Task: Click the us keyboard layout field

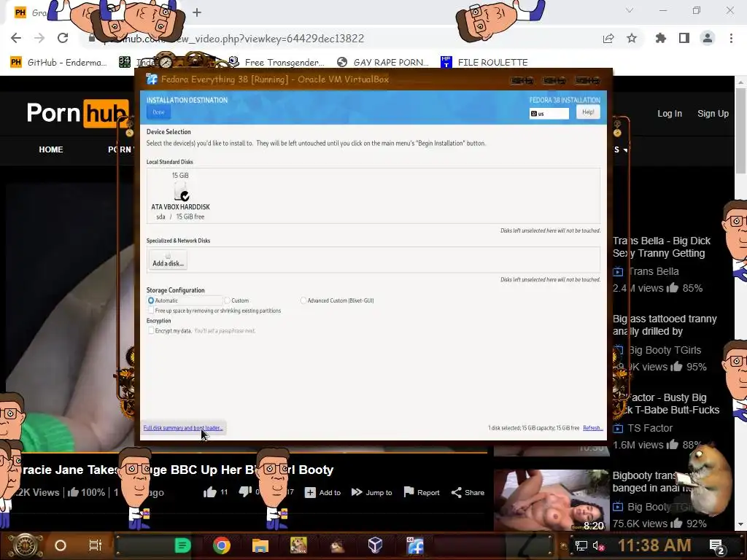Action: click(549, 113)
